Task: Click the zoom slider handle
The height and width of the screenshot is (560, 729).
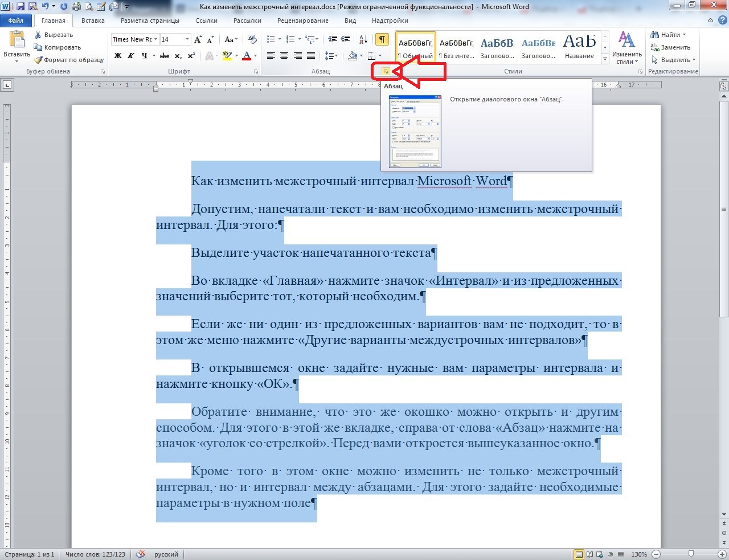Action: pyautogui.click(x=691, y=554)
